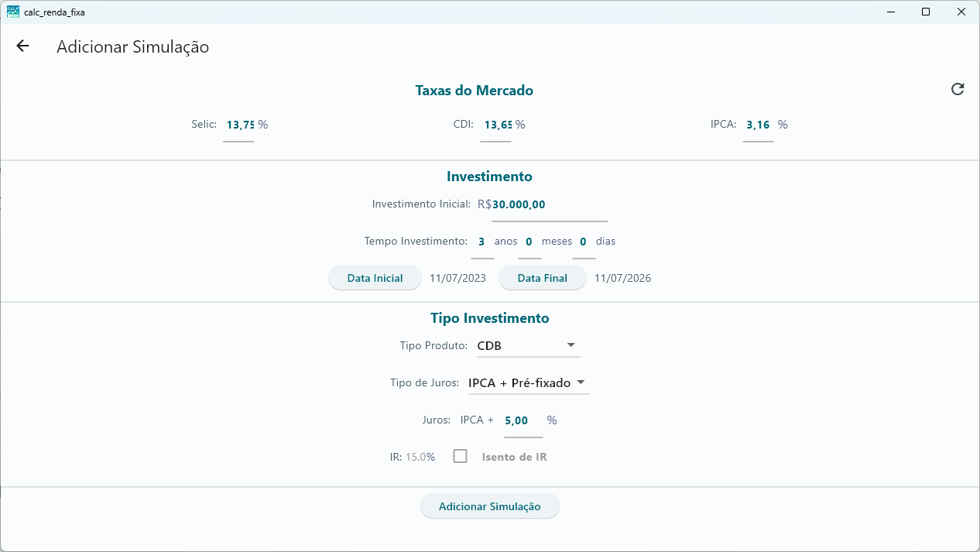Maximize the application window
The image size is (980, 552).
pyautogui.click(x=926, y=12)
